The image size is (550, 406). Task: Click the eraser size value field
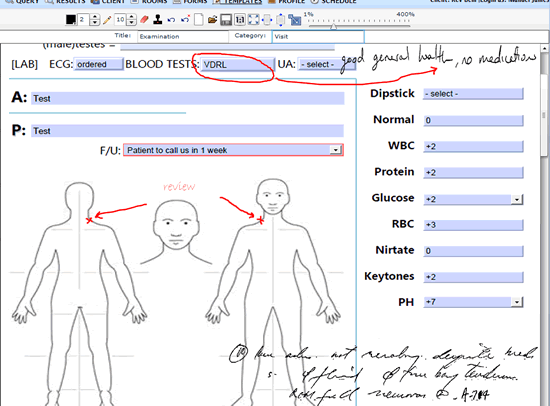[x=120, y=20]
